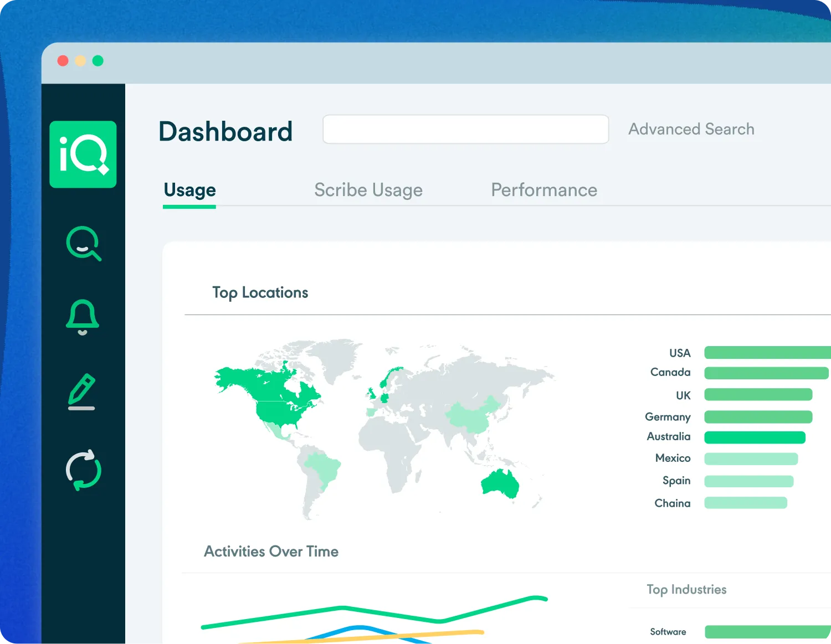Image resolution: width=831 pixels, height=644 pixels.
Task: Click the yellow minimize window dot
Action: pos(80,61)
